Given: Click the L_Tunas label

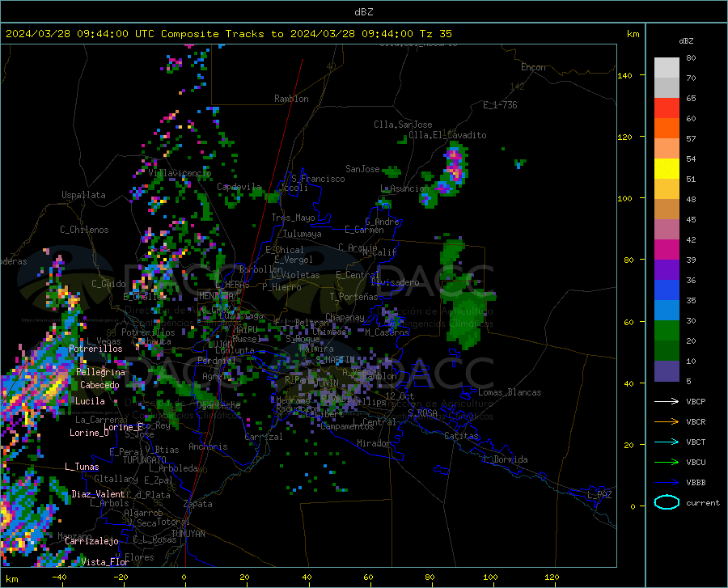Looking at the screenshot, I should click(82, 467).
